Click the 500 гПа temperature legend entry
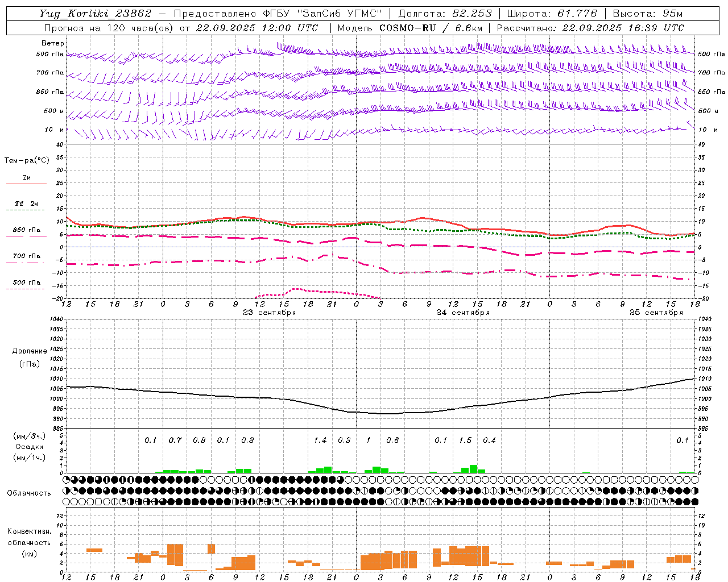This screenshot has width=728, height=582. 27,282
